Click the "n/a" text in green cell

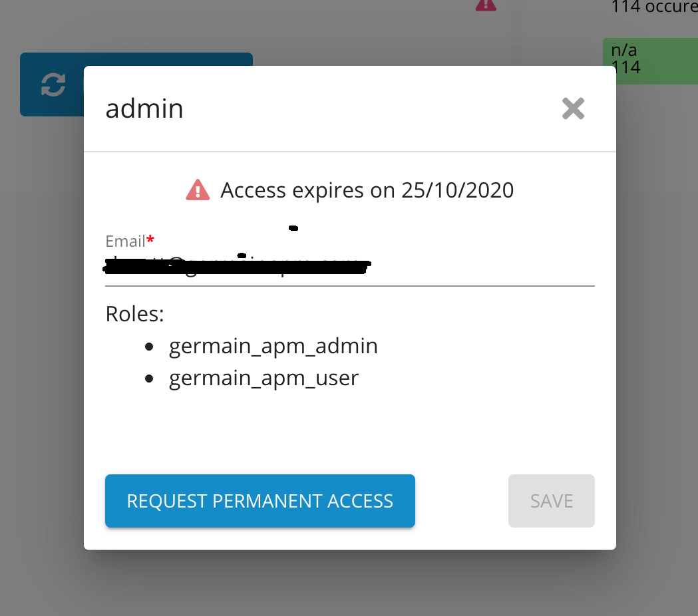pos(624,51)
